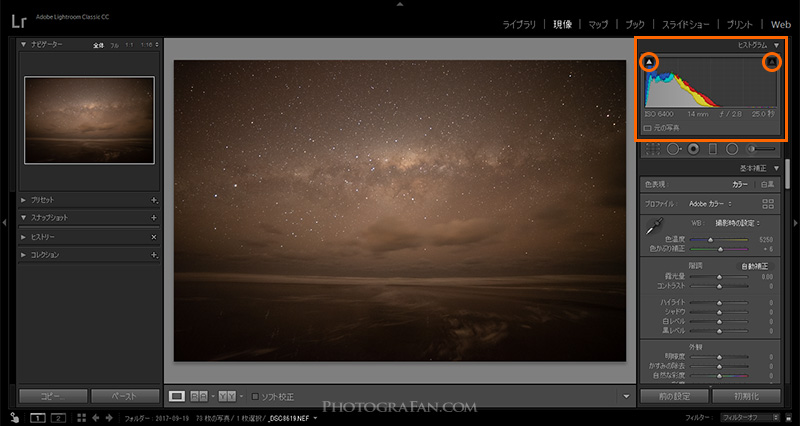
Task: Select the Y|Y before/after view icon
Action: pos(227,396)
